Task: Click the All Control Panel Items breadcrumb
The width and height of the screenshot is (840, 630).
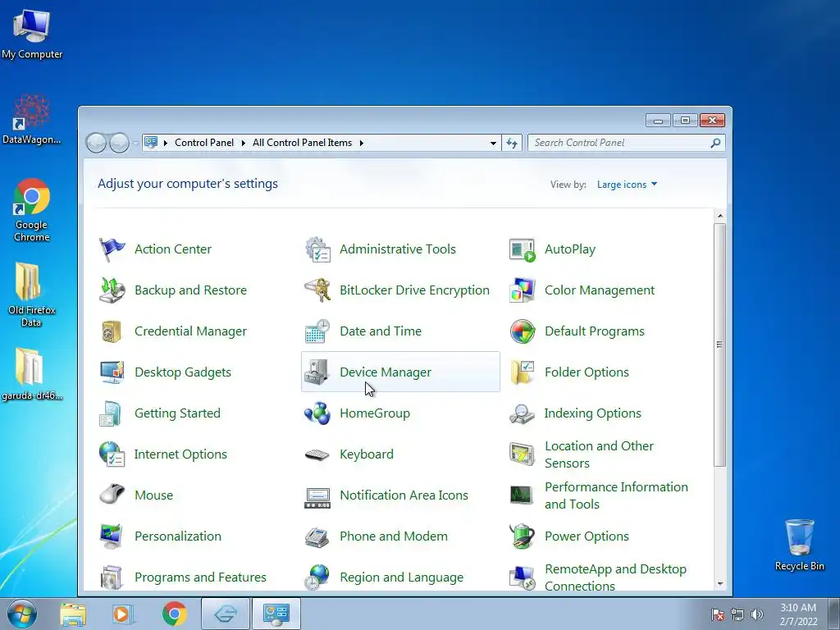Action: click(302, 143)
